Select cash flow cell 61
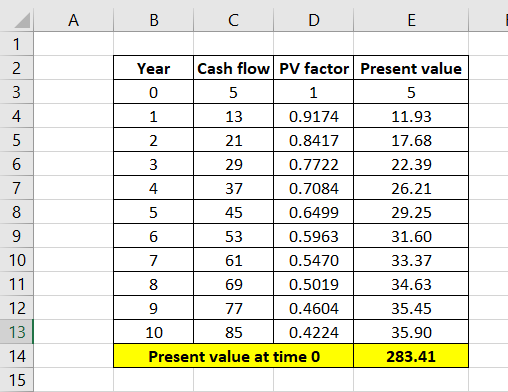This screenshot has height=392, width=508. pos(233,260)
